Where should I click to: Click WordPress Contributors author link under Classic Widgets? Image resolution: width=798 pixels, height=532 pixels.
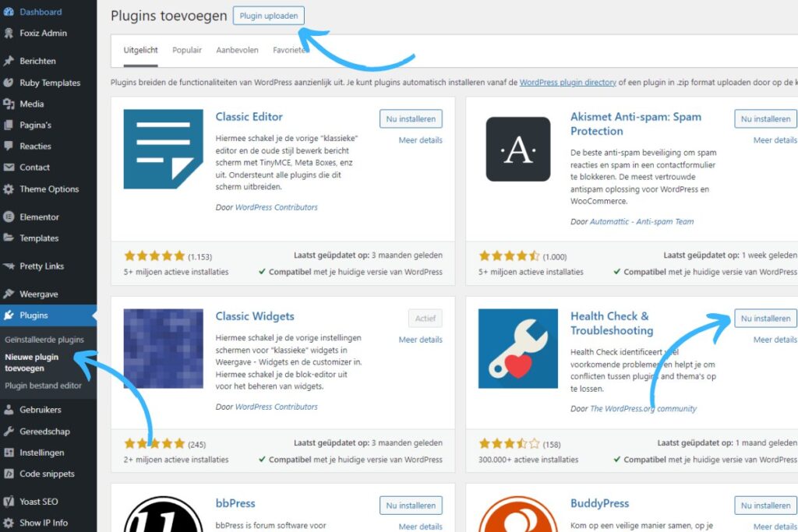point(277,407)
